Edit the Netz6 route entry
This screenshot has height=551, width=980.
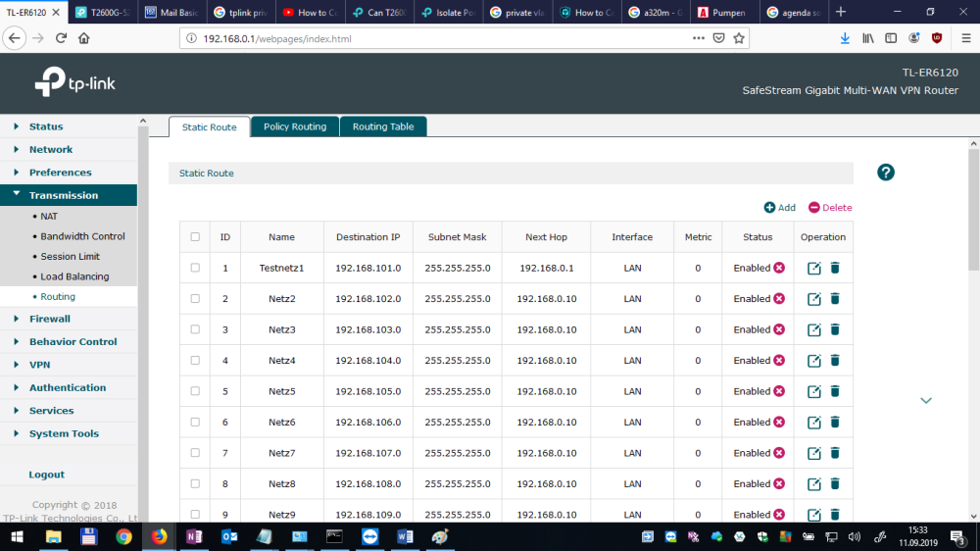813,423
